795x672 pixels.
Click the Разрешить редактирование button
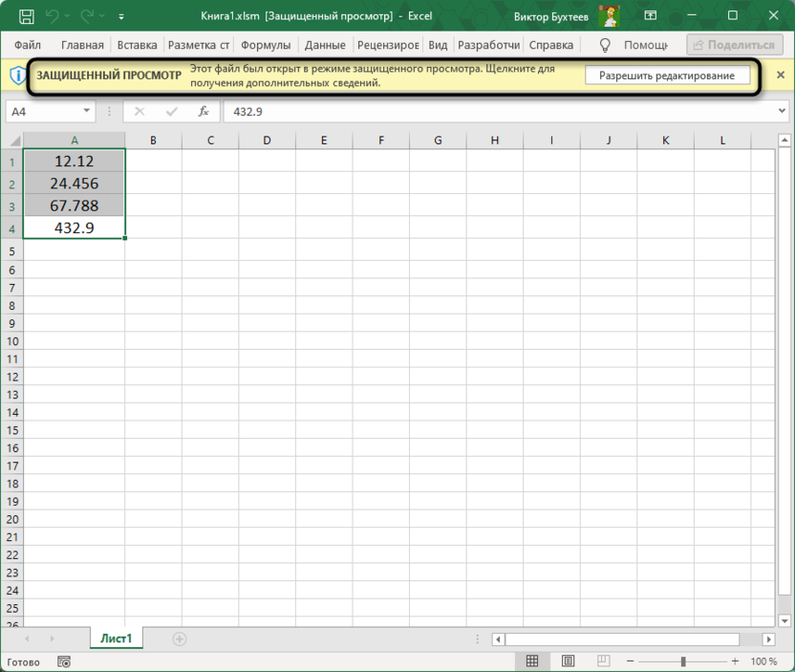pyautogui.click(x=667, y=76)
